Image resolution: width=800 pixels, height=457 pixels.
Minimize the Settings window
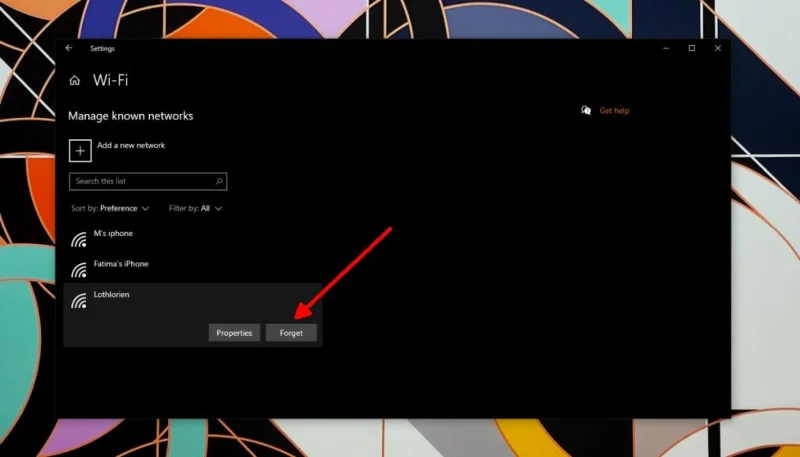tap(666, 48)
